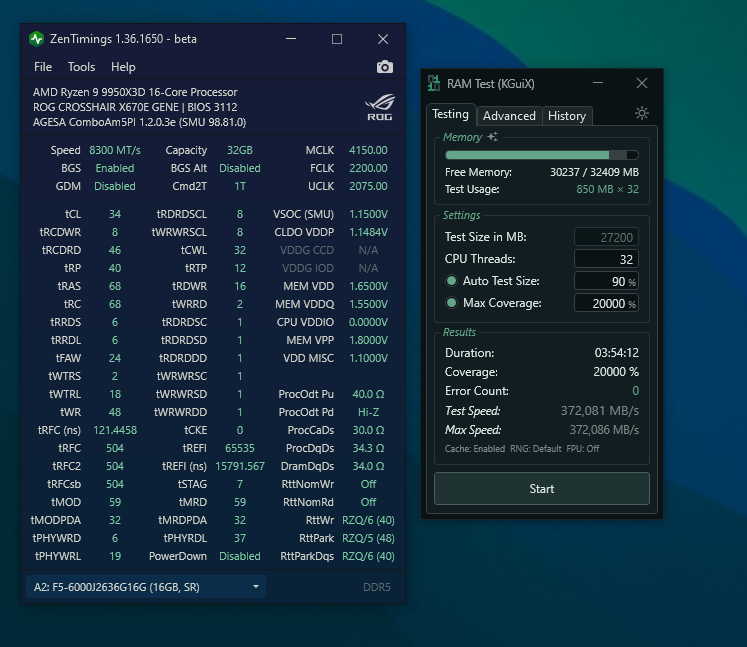Click the UCLK value 2075.00
The image size is (747, 647).
tap(368, 186)
